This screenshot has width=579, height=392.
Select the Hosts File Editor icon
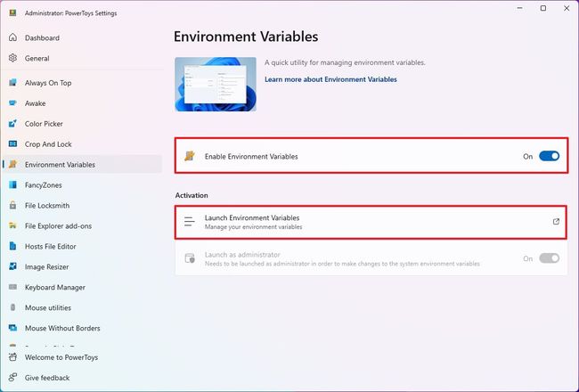[x=13, y=246]
